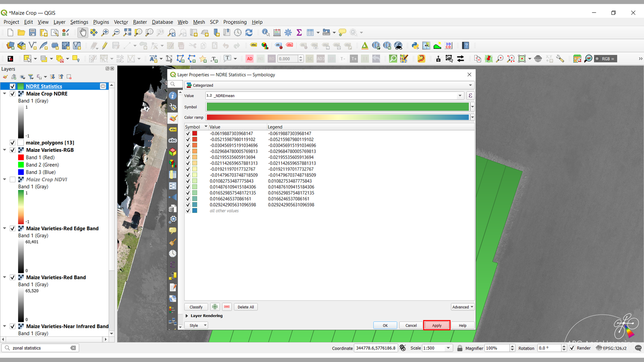Enable the Maize Crop NDVI layer

[x=12, y=179]
